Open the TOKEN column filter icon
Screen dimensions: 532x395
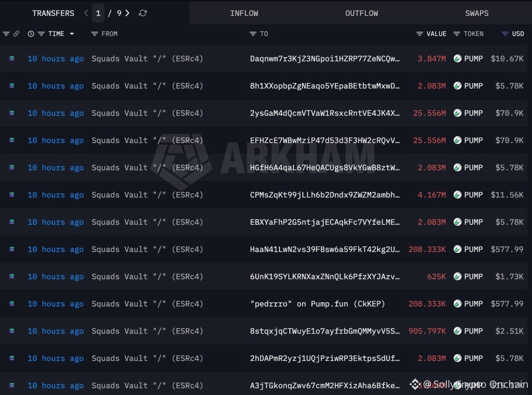(457, 34)
